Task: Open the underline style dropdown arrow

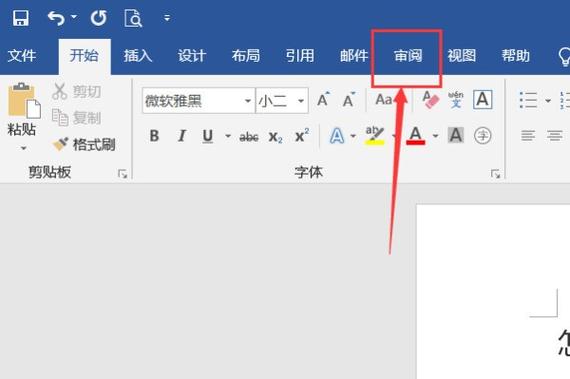Action: click(228, 136)
